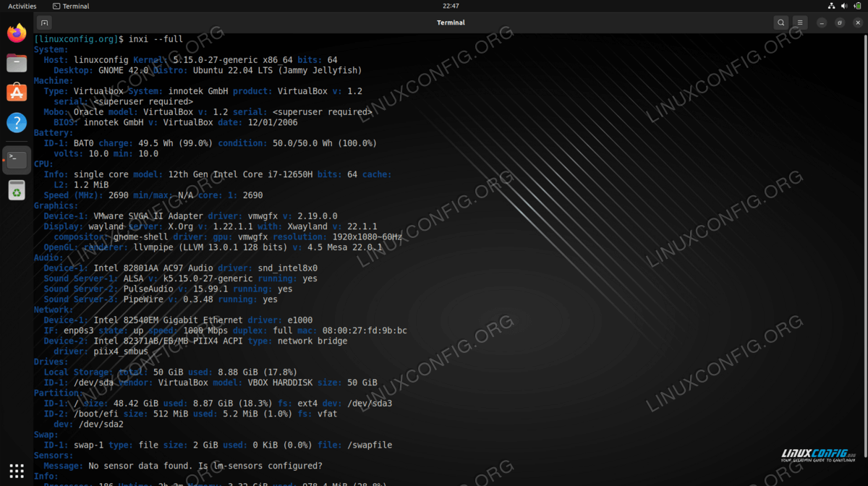The image size is (868, 486).
Task: Click the 'Audio:' section heading
Action: (48, 257)
